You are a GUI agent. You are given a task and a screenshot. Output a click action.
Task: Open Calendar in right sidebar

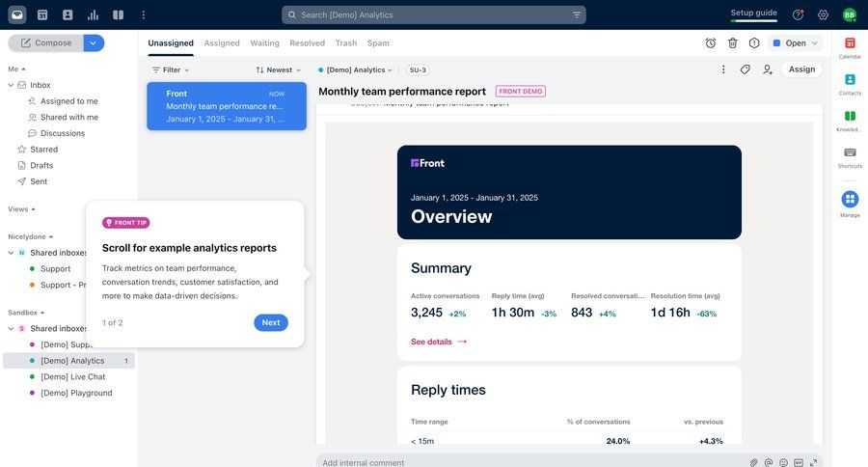(850, 47)
